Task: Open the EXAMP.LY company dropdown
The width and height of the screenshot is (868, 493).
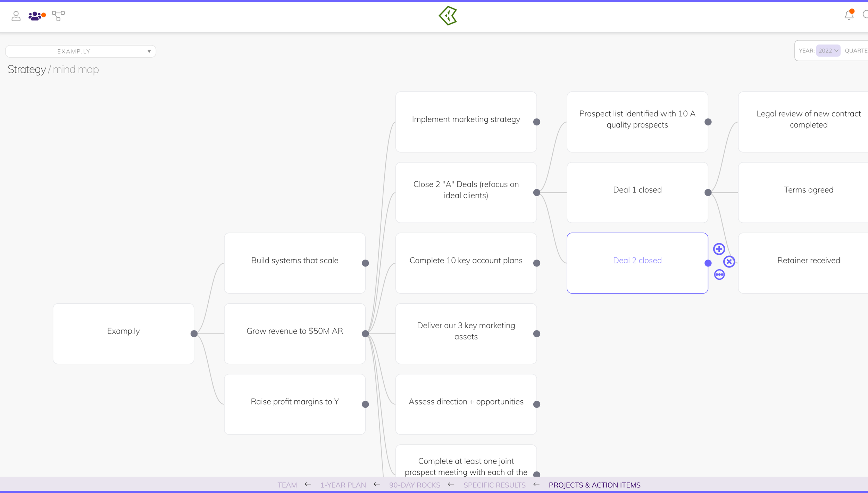Action: (81, 51)
